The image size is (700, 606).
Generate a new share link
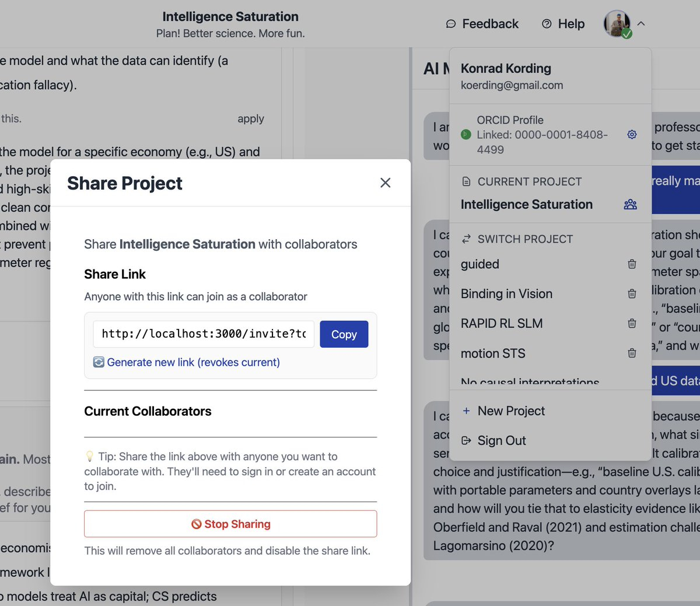[x=193, y=362]
